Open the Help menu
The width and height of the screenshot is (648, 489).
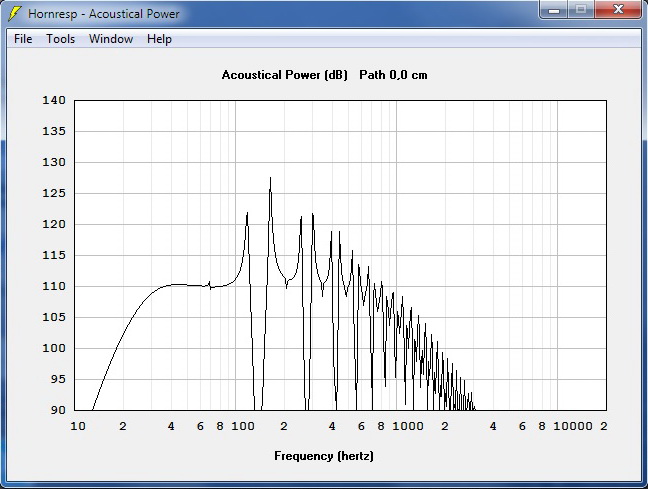coord(159,39)
